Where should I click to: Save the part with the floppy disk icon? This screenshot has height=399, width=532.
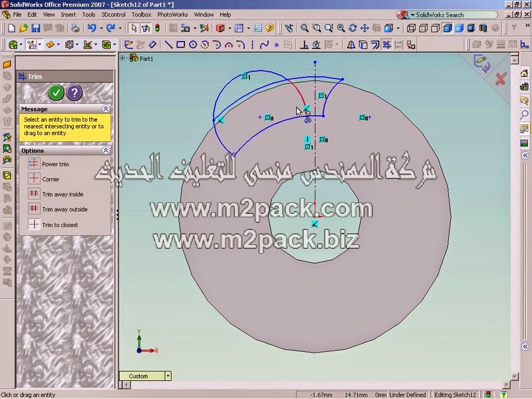pyautogui.click(x=35, y=28)
